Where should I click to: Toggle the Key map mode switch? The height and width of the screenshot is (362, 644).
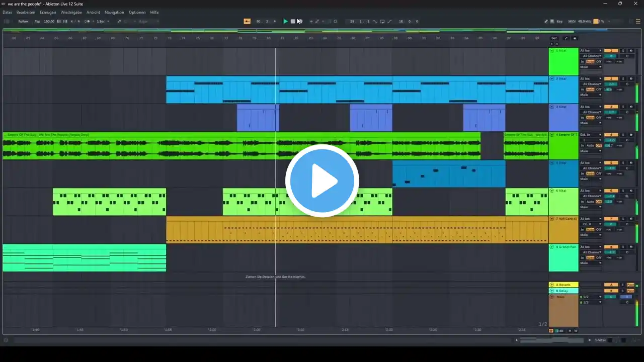pos(559,22)
